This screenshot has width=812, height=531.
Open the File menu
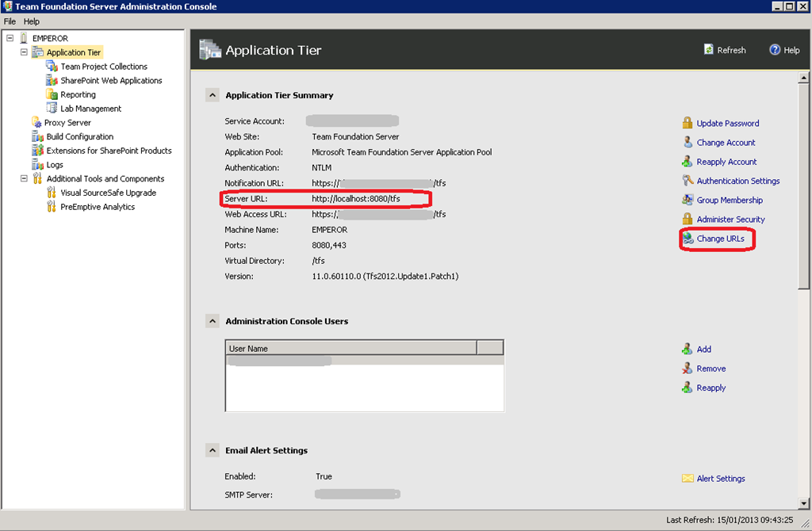pyautogui.click(x=10, y=21)
